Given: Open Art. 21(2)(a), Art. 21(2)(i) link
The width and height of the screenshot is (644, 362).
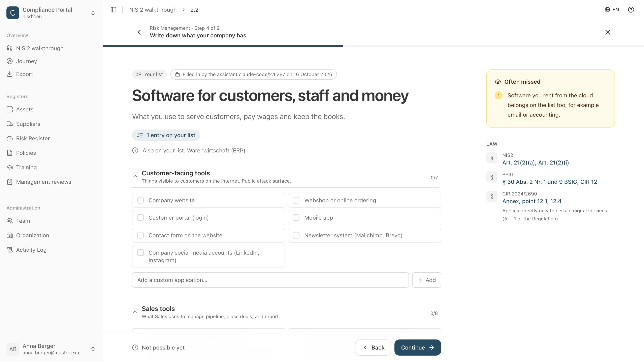Looking at the screenshot, I should (536, 163).
